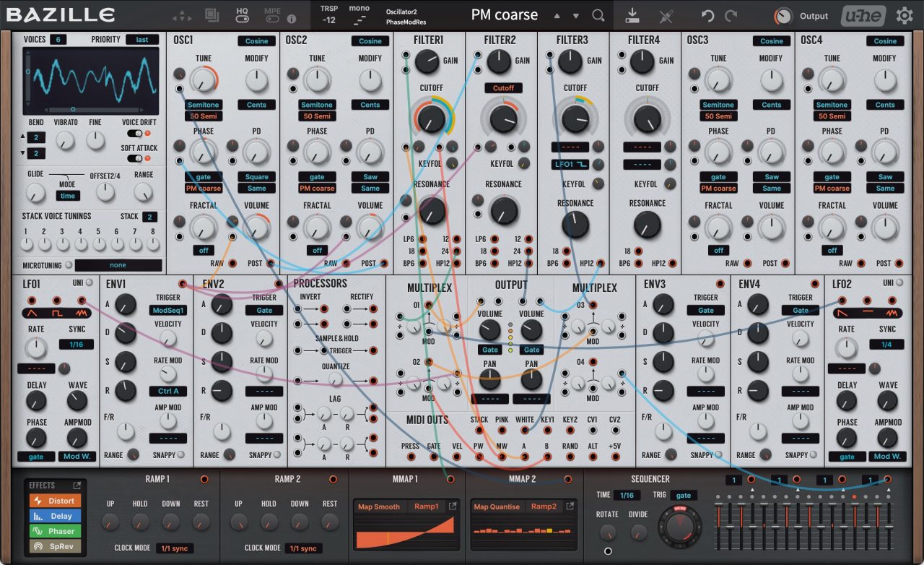Open the settings gear in the header

(904, 15)
